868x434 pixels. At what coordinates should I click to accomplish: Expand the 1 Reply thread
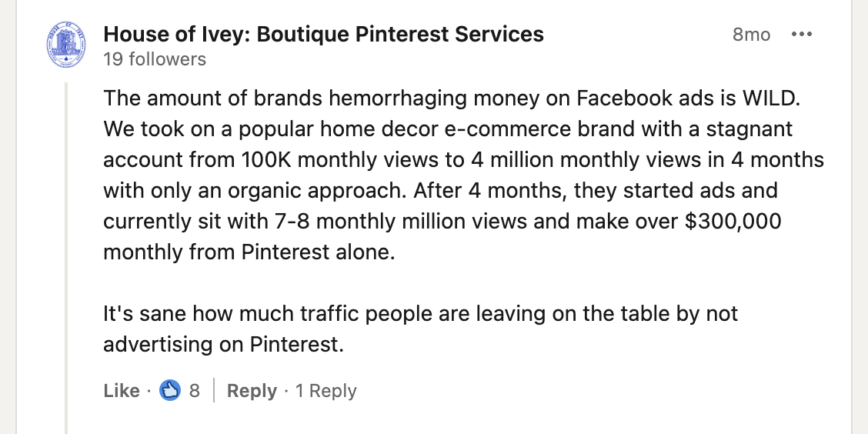pyautogui.click(x=326, y=391)
